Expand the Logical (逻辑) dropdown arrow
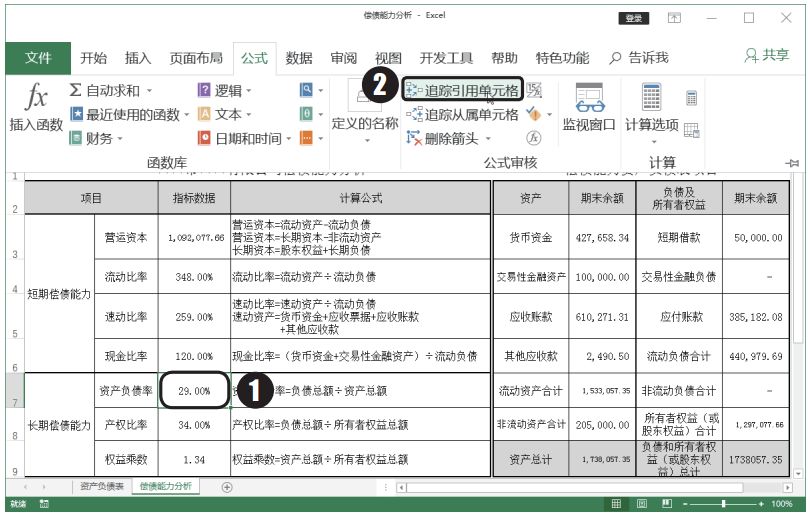Image resolution: width=810 pixels, height=519 pixels. pos(248,91)
